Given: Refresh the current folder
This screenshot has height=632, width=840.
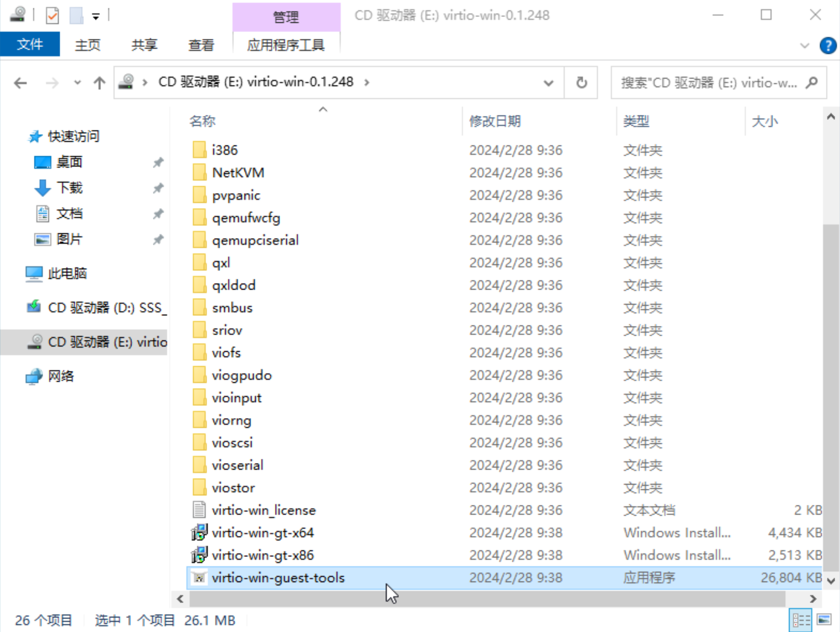Looking at the screenshot, I should click(581, 83).
